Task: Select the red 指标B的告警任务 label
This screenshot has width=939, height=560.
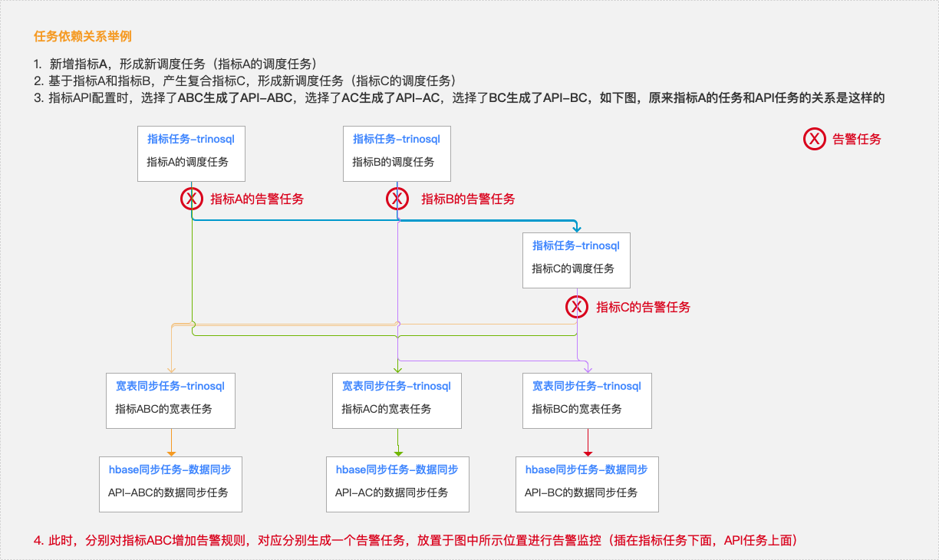Action: point(468,199)
